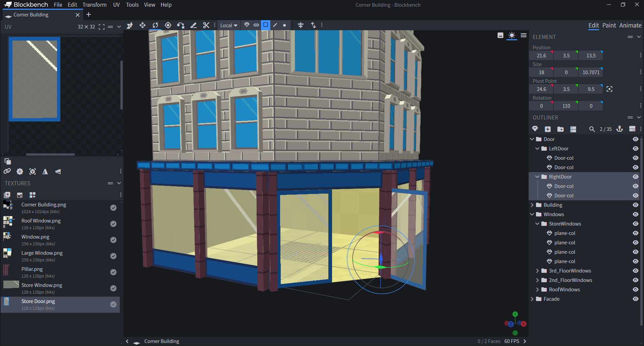The height and width of the screenshot is (346, 644).
Task: Edit the Rotation value of 110
Action: tap(566, 106)
